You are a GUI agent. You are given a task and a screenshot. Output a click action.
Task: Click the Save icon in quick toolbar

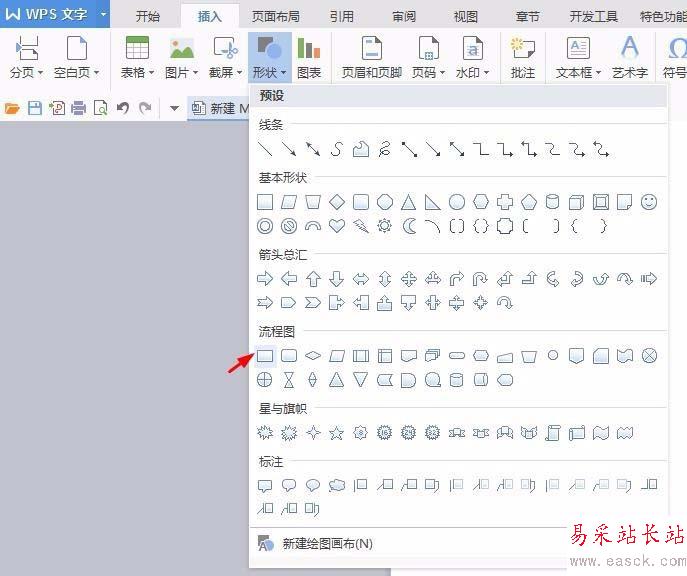pos(35,108)
